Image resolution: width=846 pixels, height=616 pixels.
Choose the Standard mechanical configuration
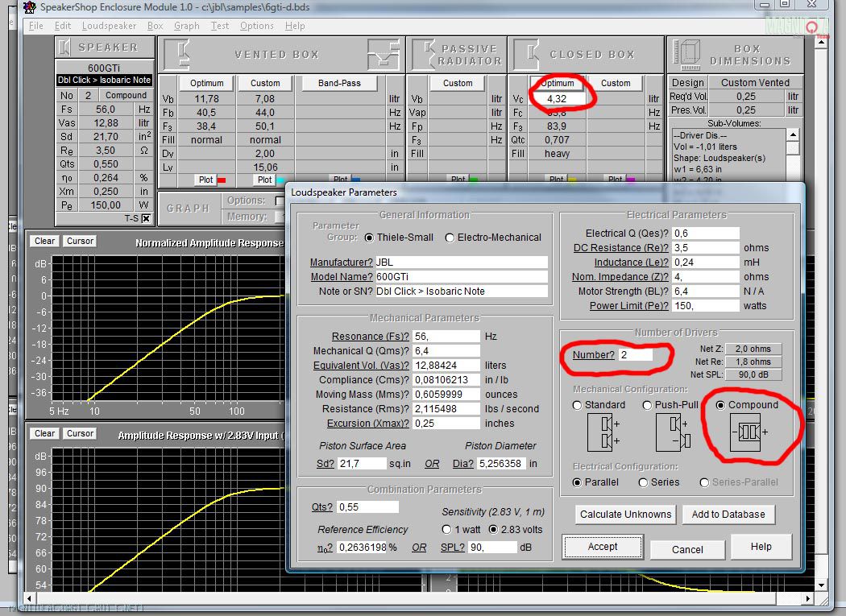click(578, 405)
